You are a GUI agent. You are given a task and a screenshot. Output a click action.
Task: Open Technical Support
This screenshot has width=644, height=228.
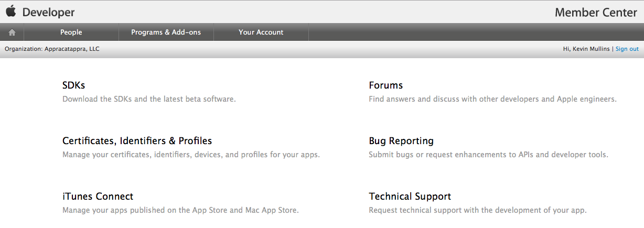pos(410,197)
